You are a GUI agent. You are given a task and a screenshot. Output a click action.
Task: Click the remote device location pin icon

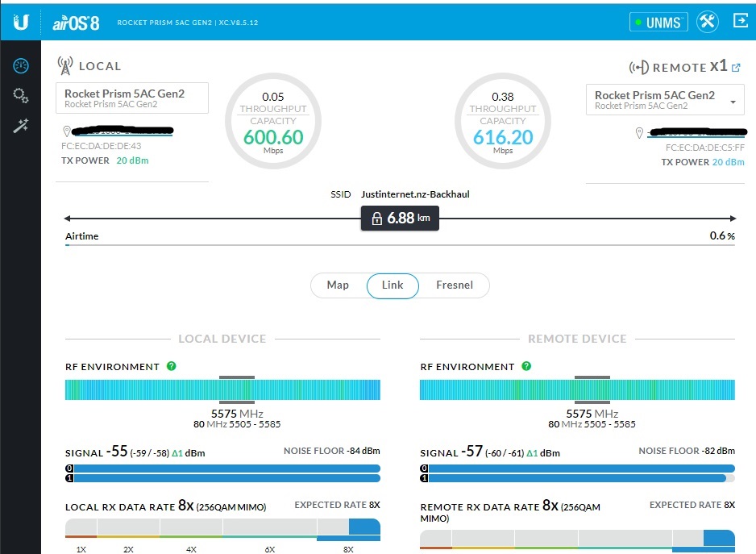tap(639, 133)
